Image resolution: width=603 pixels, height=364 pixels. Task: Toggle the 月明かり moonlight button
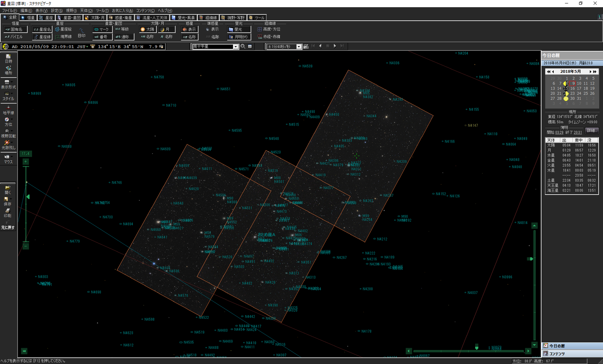239,37
